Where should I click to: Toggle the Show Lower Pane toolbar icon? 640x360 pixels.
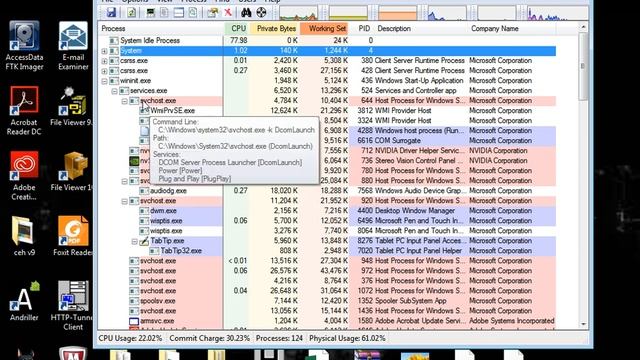[178, 12]
